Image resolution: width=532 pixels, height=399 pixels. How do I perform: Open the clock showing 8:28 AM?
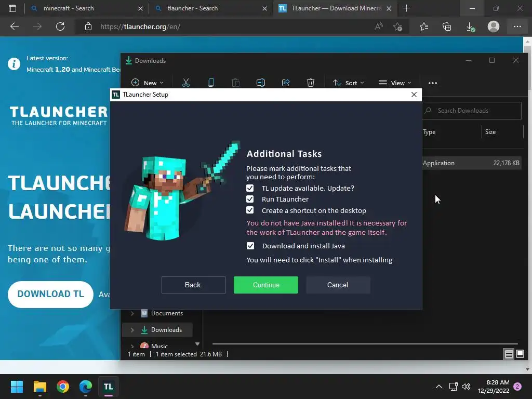[x=494, y=387]
